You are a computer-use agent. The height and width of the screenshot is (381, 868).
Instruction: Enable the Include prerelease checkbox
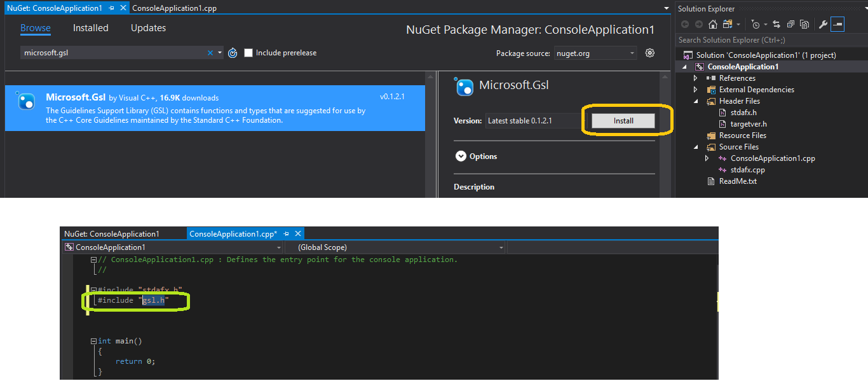[x=248, y=53]
